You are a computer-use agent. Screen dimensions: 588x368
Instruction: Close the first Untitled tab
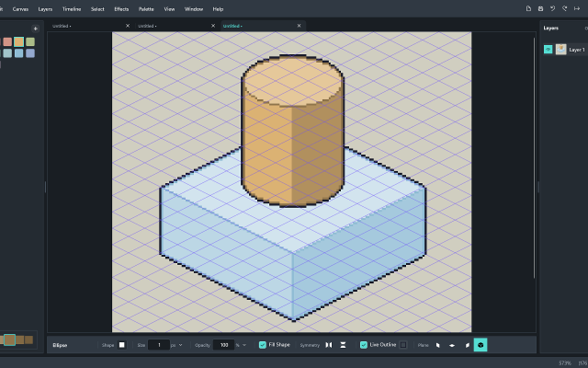pyautogui.click(x=128, y=26)
